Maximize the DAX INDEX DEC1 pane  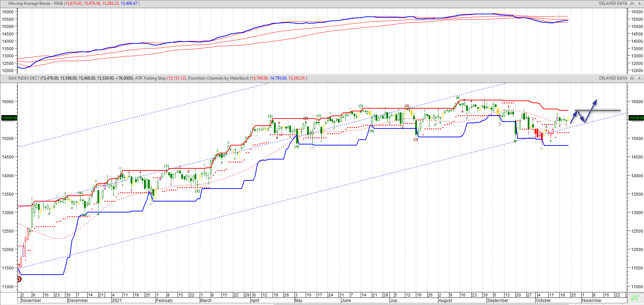[x=632, y=78]
